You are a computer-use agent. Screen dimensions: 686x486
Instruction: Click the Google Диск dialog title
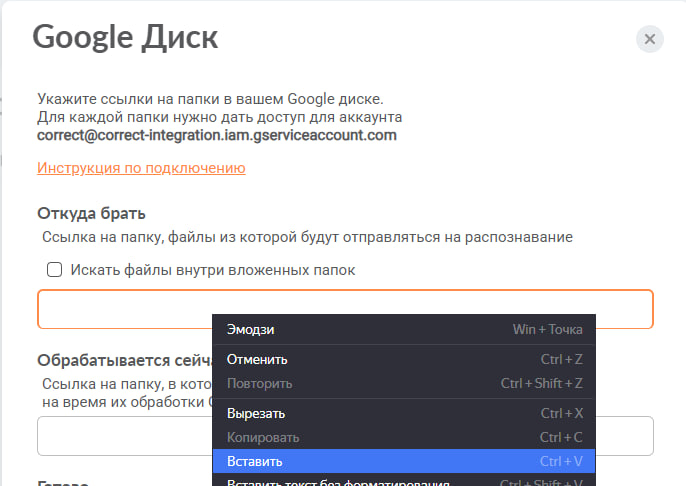tap(125, 38)
